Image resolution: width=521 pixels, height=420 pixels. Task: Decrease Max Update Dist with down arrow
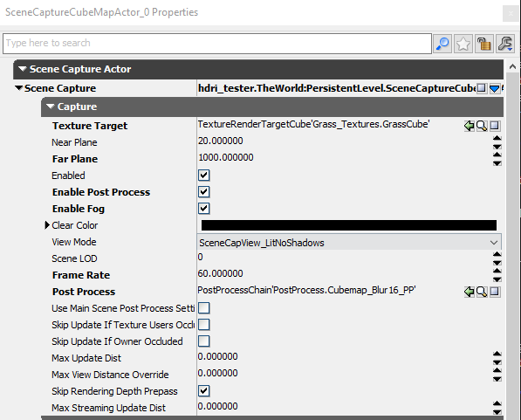[x=497, y=362]
